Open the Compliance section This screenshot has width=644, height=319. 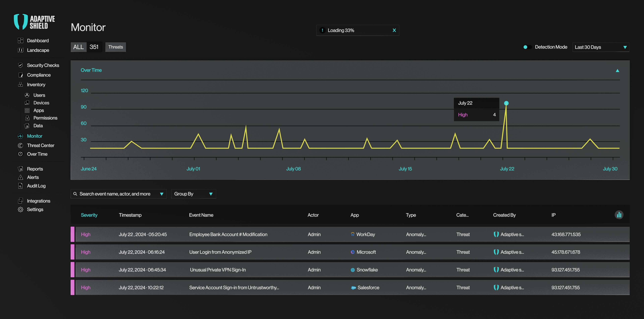39,75
